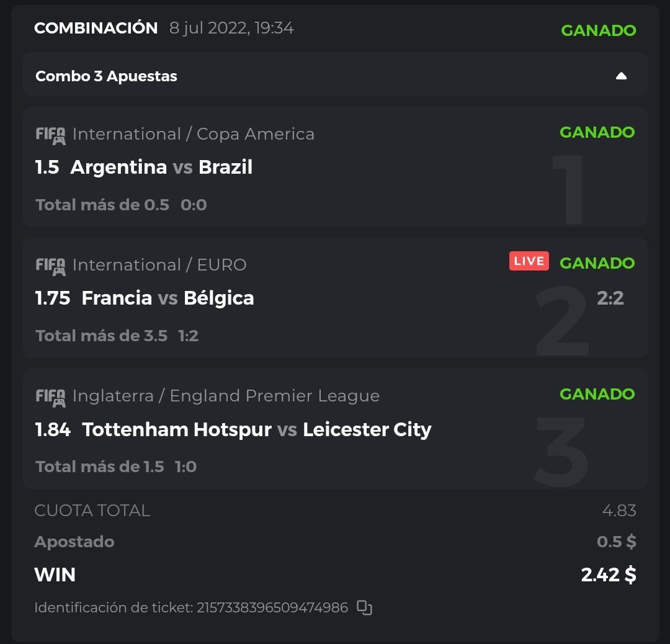The image size is (670, 644).
Task: Open Argentina vs Brazil match
Action: tap(161, 168)
